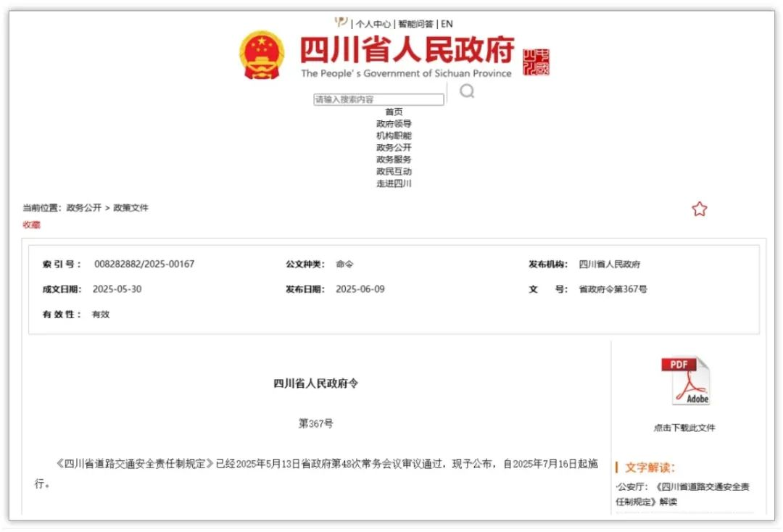This screenshot has width=783, height=532.
Task: Click the 文字解读 section heading
Action: click(x=649, y=467)
